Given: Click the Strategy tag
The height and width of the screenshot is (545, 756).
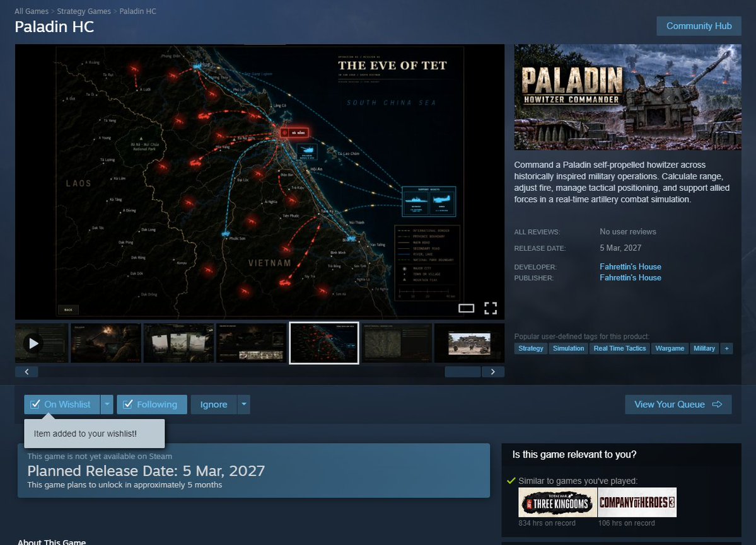Looking at the screenshot, I should 530,348.
